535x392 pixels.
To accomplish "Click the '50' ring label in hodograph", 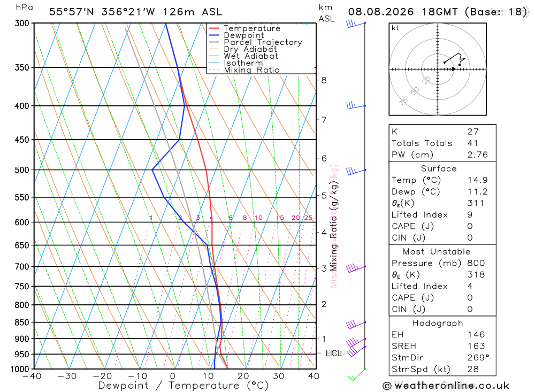I will pos(415,91).
